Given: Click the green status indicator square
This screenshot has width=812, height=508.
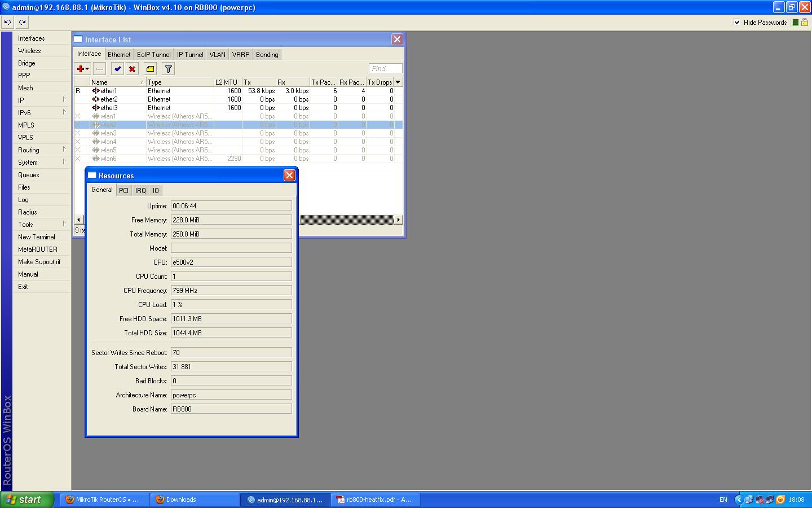Looking at the screenshot, I should (x=795, y=22).
